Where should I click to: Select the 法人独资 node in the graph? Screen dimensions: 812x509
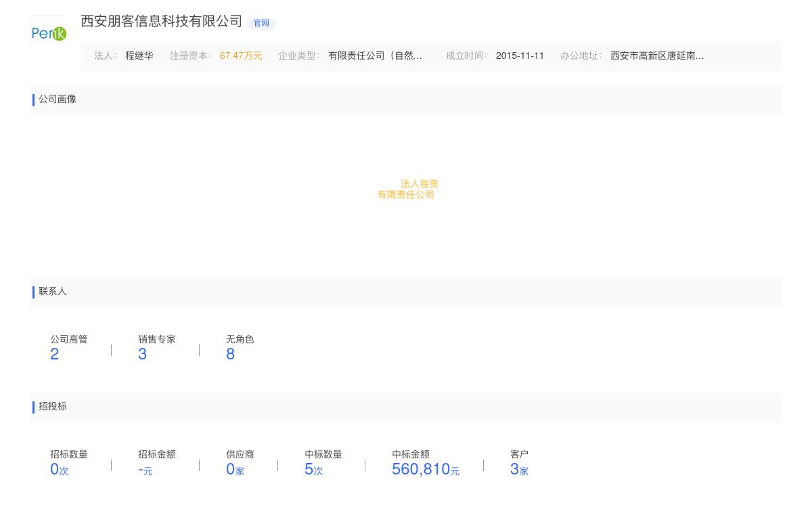pyautogui.click(x=418, y=183)
